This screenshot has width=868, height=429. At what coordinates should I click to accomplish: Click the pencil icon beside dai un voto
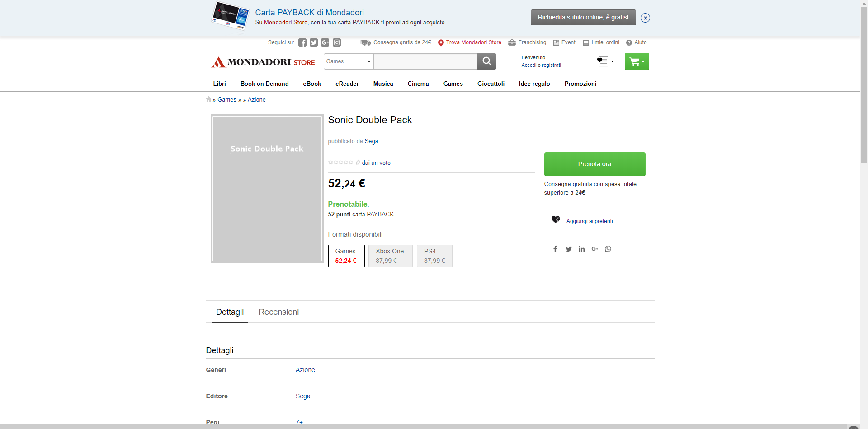tap(358, 163)
